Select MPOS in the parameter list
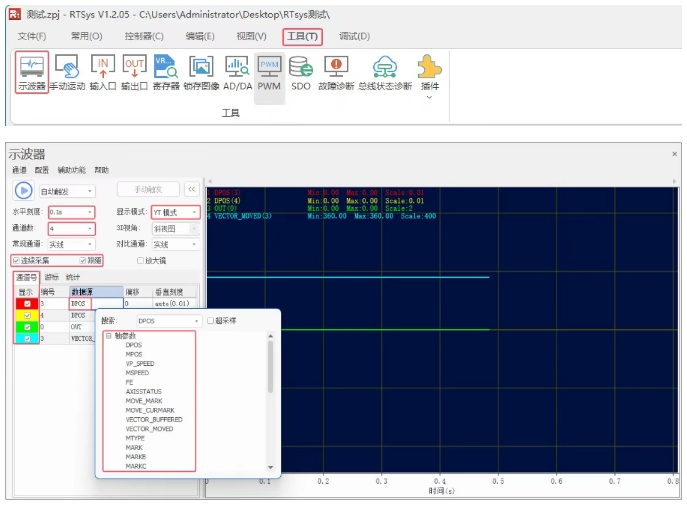The image size is (687, 505). tap(134, 354)
